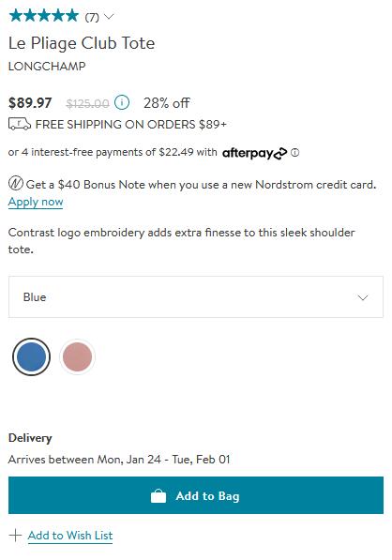Open the Blue color dropdown

click(196, 296)
